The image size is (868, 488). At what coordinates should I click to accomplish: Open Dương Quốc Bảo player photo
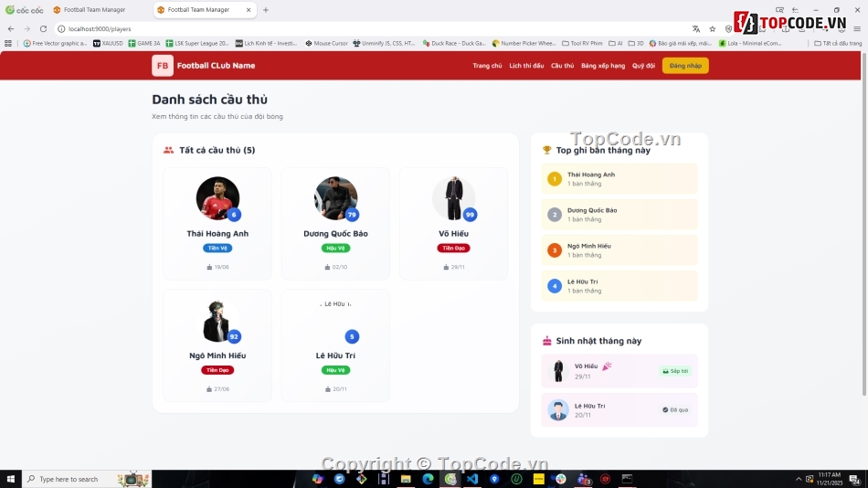coord(335,198)
